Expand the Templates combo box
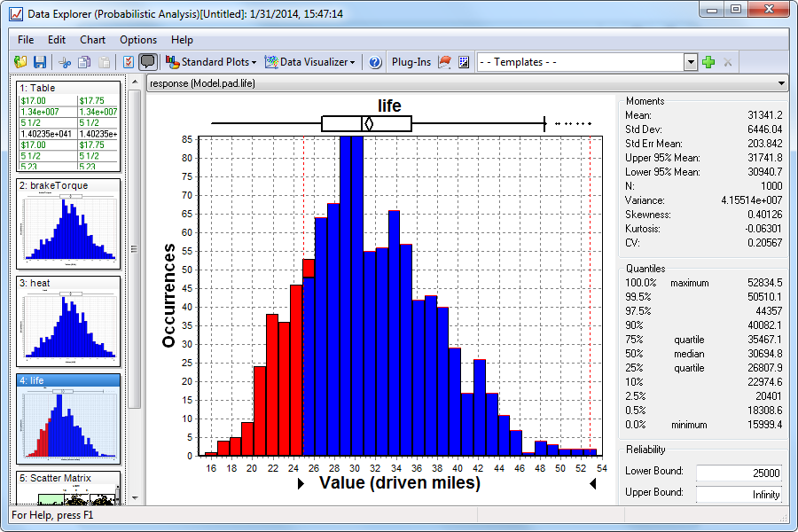 [x=691, y=62]
